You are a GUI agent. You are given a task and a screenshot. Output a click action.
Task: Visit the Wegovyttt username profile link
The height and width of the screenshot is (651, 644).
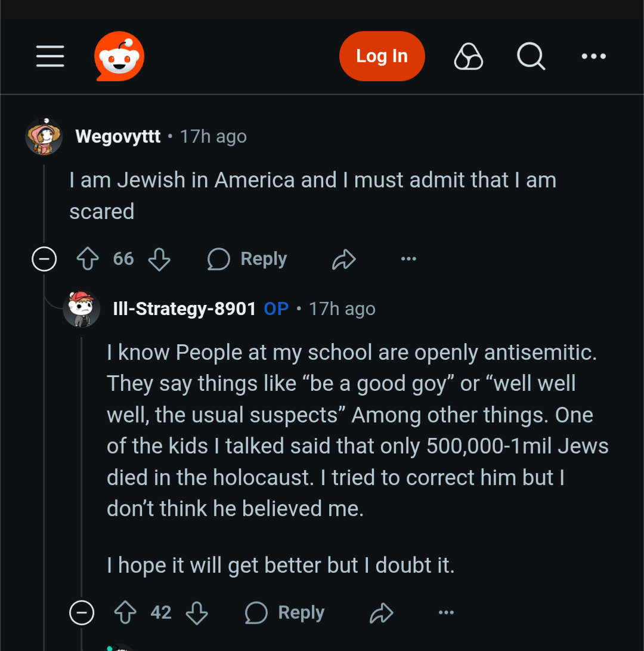tap(118, 137)
